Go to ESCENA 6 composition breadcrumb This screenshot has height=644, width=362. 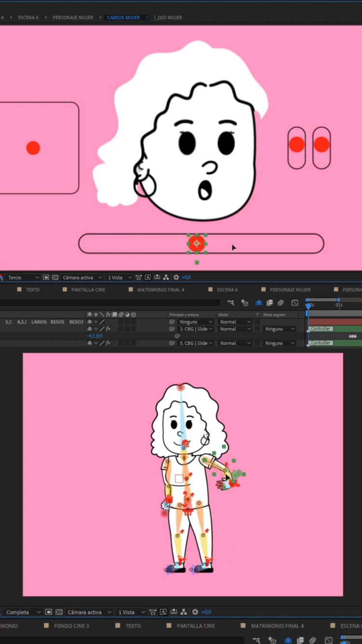tap(28, 17)
